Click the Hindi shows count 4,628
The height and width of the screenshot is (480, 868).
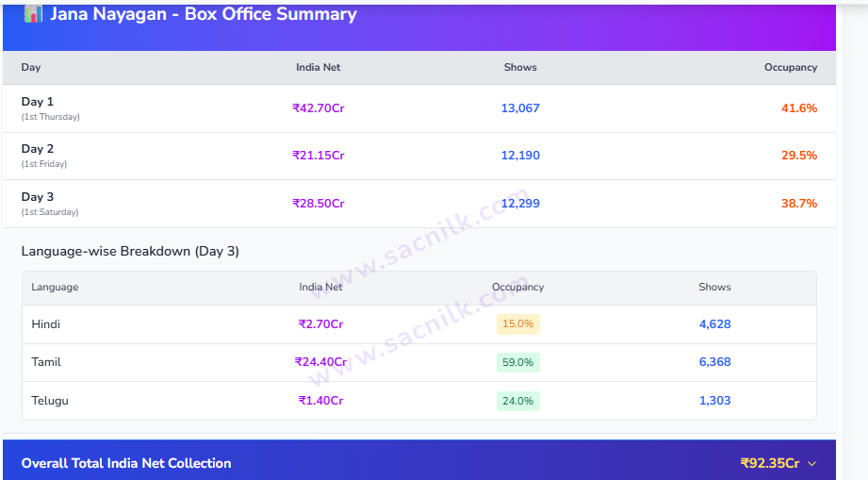[x=714, y=323]
